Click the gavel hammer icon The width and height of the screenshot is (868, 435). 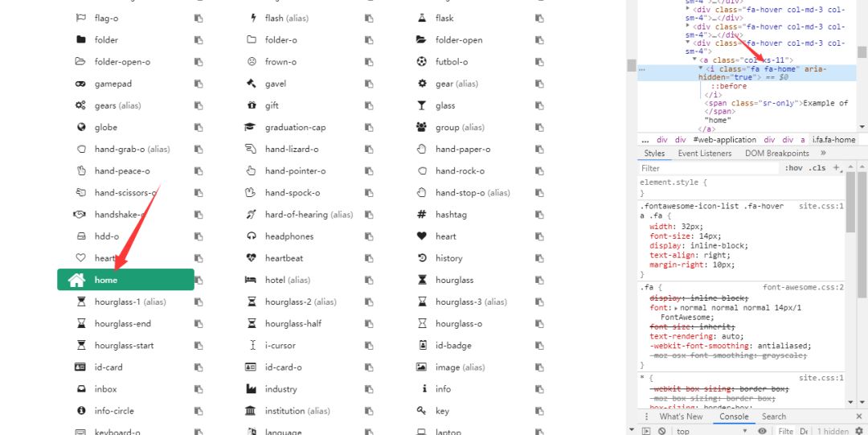252,84
